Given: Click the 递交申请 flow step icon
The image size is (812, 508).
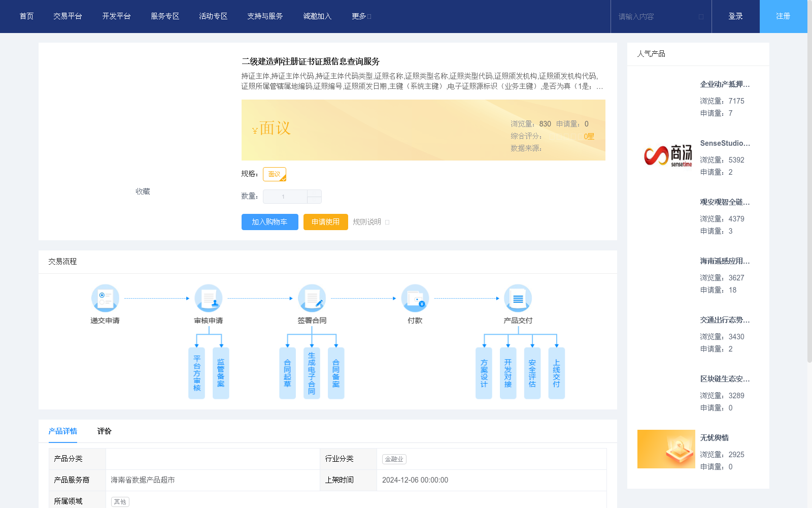Looking at the screenshot, I should point(105,298).
